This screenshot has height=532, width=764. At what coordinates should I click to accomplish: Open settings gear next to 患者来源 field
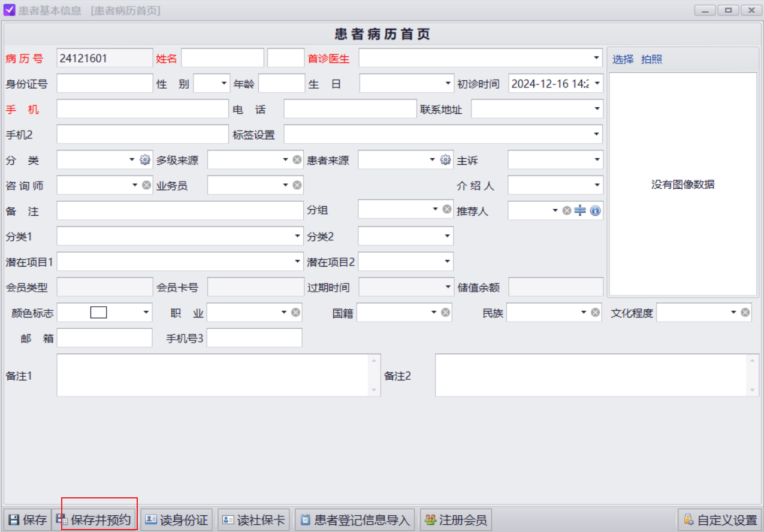(x=445, y=160)
